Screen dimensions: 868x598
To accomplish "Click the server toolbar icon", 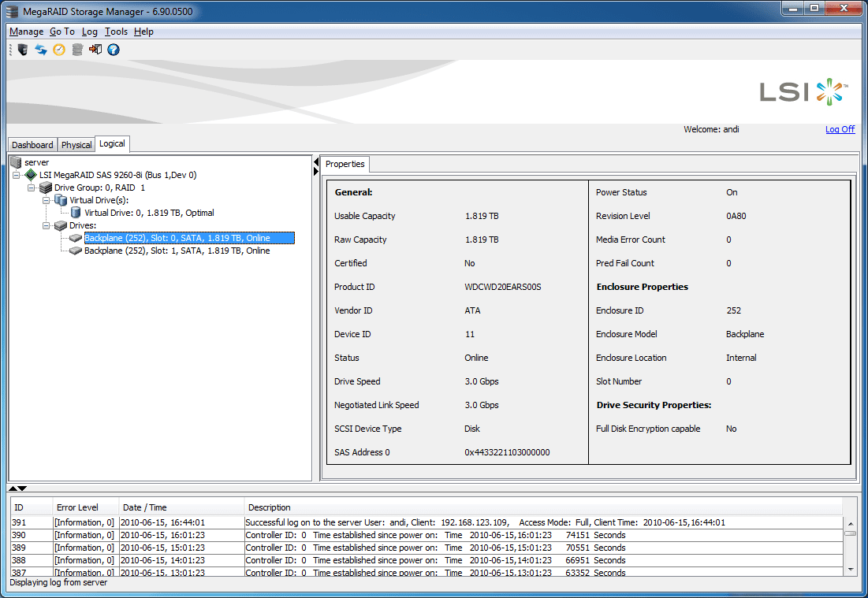I will coord(23,50).
